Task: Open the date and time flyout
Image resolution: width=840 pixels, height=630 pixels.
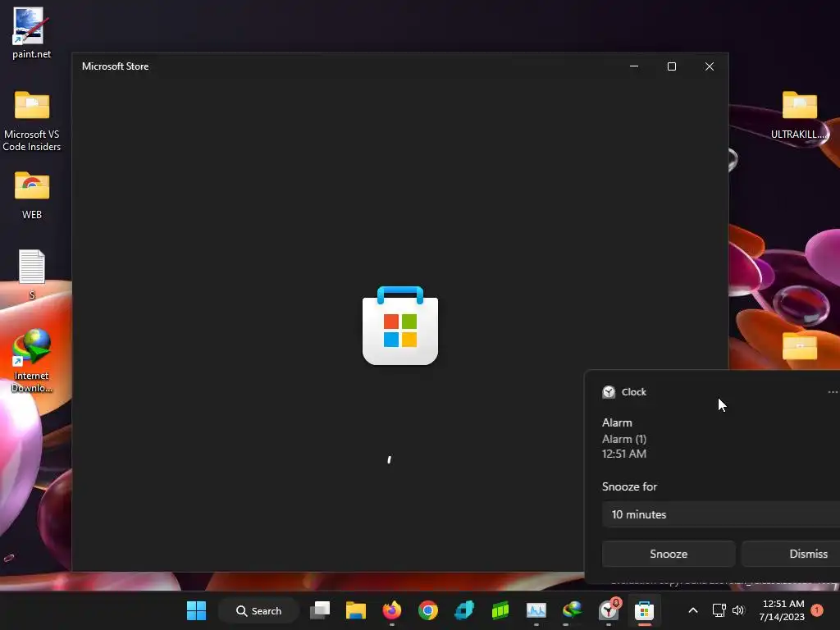Action: click(x=782, y=610)
